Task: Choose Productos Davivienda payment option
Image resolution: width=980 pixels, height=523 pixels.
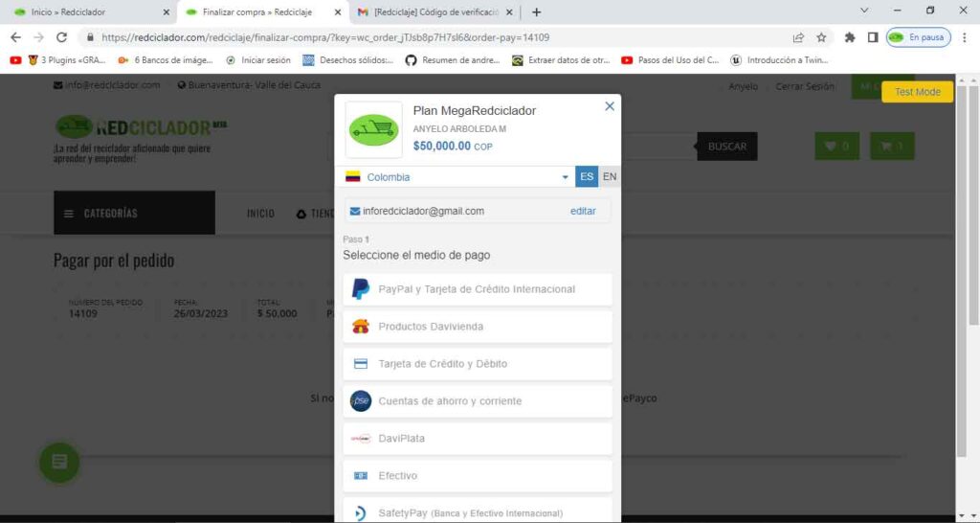Action: tap(477, 327)
